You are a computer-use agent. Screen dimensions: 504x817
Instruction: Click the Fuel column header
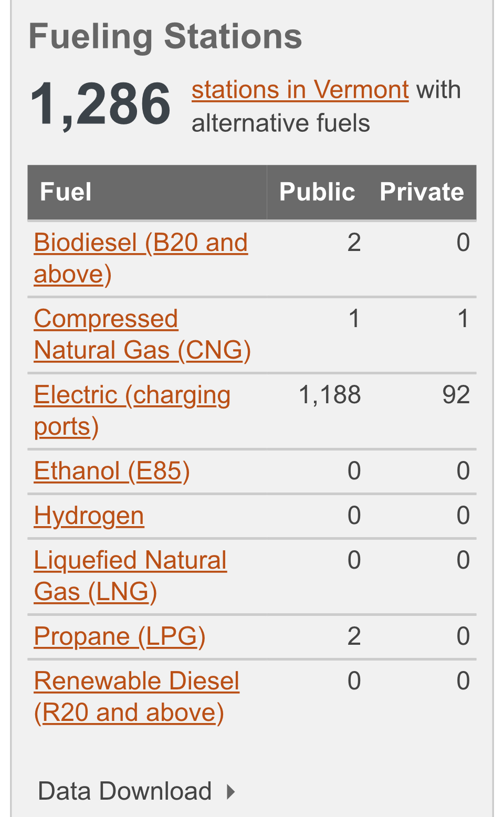pos(66,192)
